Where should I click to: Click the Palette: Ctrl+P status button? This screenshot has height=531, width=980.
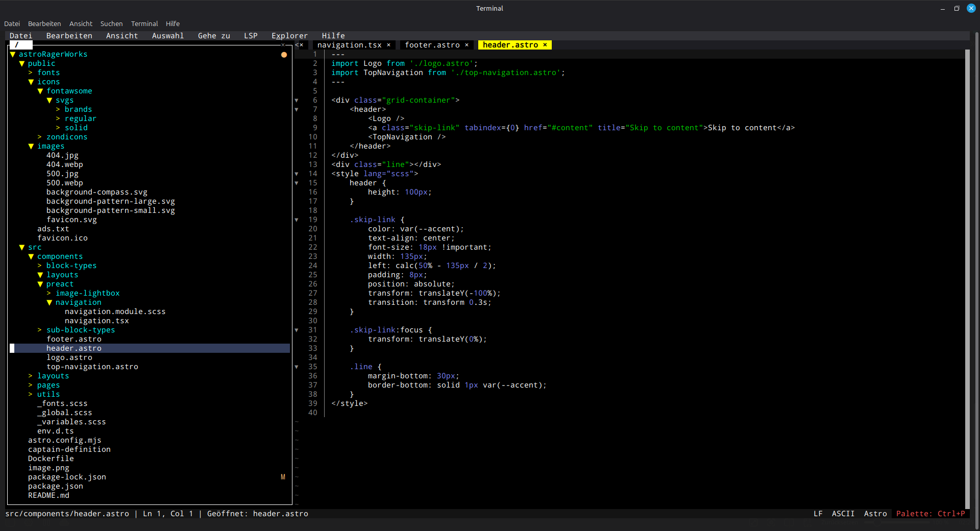930,514
